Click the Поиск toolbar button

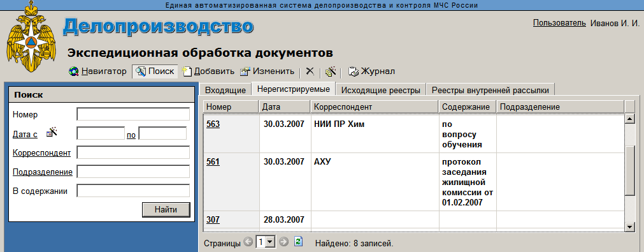[155, 71]
